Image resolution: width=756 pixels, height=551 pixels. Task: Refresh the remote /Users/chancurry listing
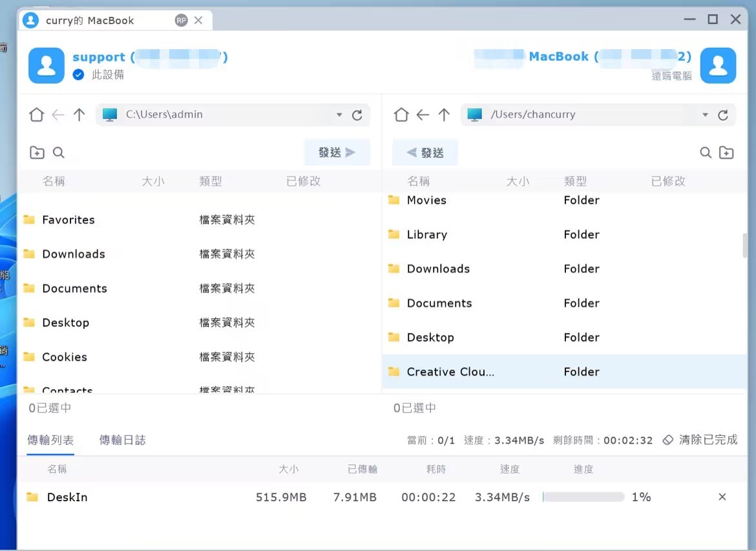coord(723,115)
